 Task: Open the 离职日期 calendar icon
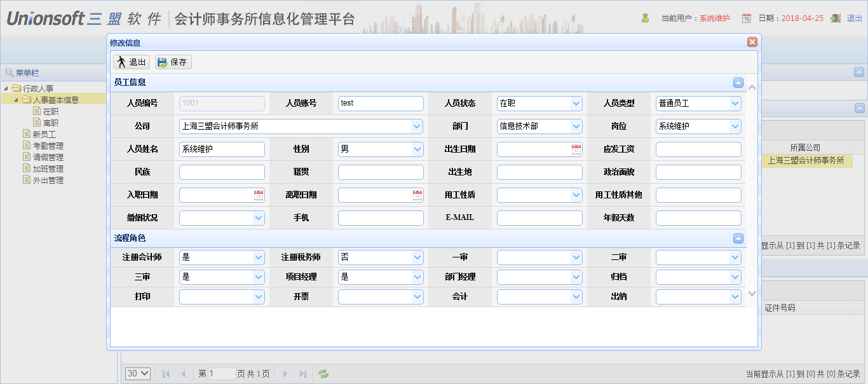[x=417, y=195]
